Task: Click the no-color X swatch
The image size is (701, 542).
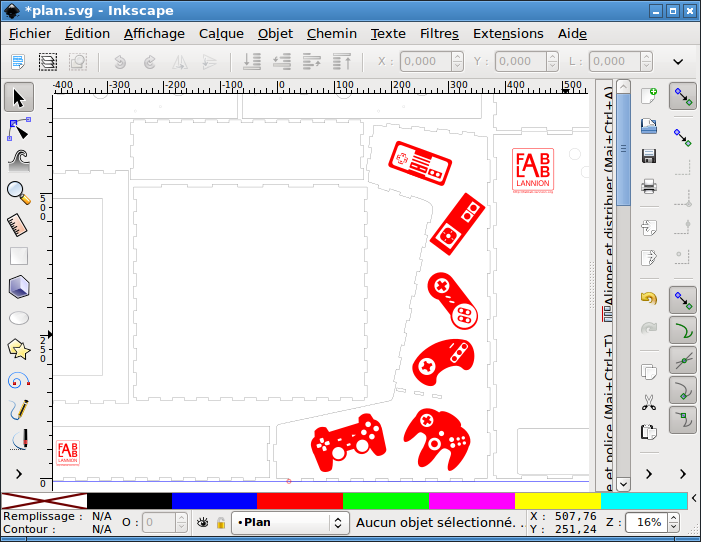Action: coord(44,501)
